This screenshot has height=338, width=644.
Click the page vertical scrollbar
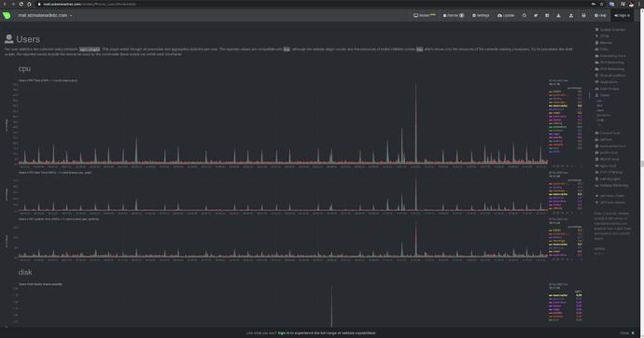tap(642, 164)
